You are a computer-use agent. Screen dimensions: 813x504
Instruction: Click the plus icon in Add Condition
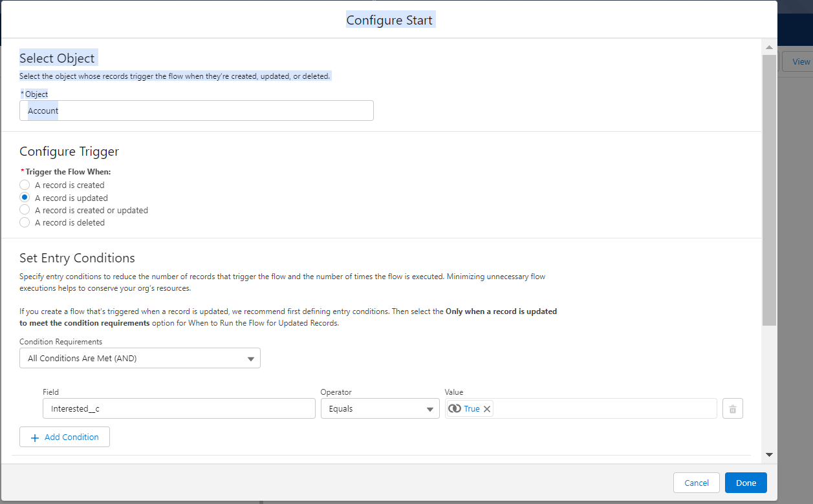(35, 437)
